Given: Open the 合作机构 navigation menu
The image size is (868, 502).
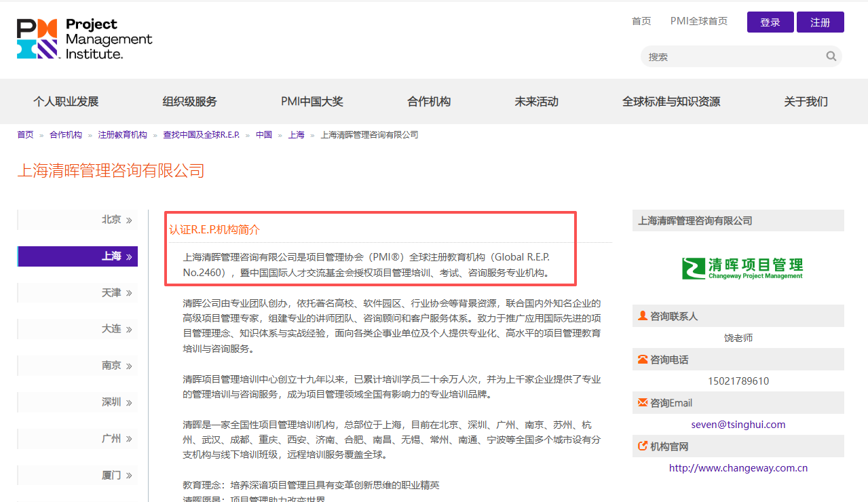Looking at the screenshot, I should (429, 102).
